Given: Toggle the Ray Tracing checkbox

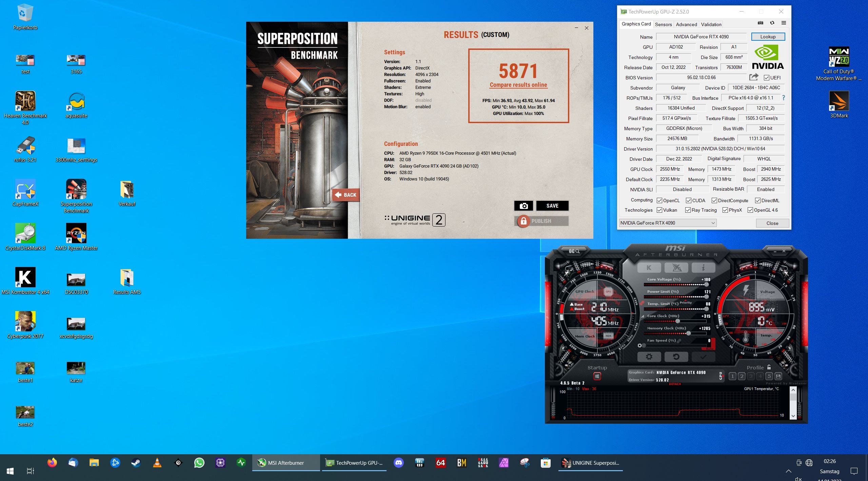Looking at the screenshot, I should point(688,210).
